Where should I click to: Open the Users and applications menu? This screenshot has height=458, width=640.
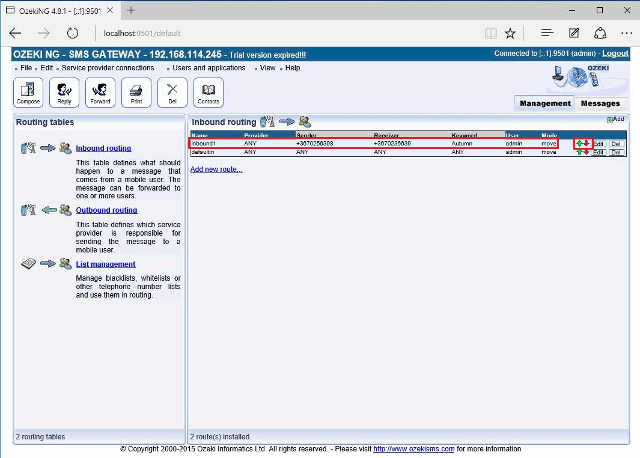click(209, 68)
